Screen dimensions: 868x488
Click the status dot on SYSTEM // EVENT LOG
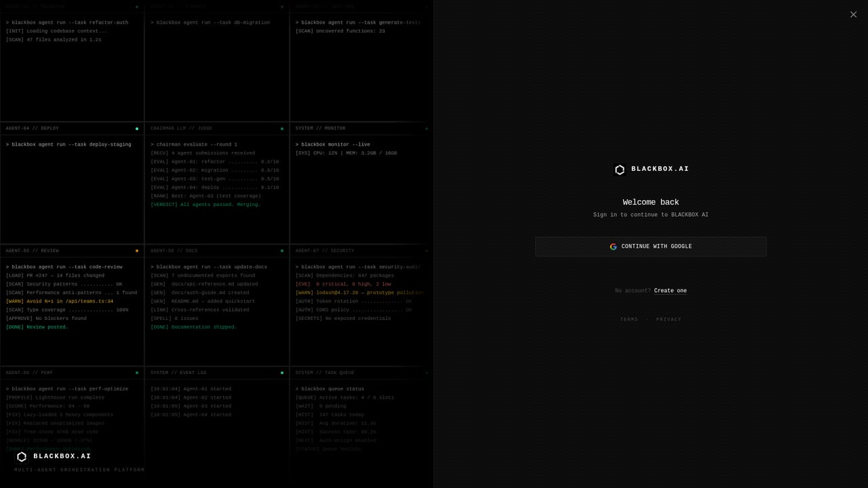pos(282,373)
